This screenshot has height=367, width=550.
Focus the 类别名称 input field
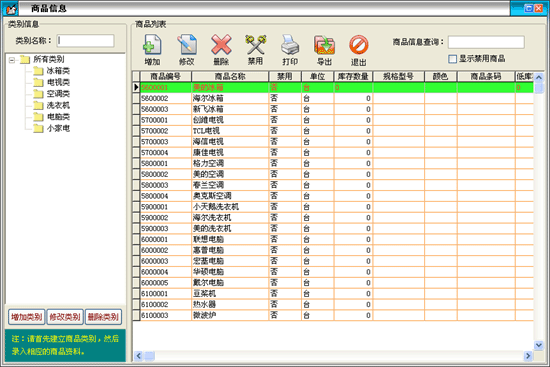(x=86, y=41)
